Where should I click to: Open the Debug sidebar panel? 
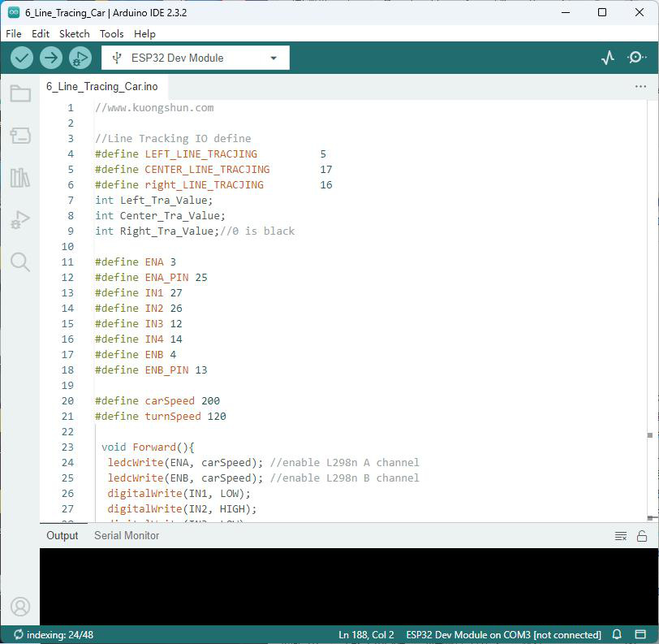tap(20, 219)
